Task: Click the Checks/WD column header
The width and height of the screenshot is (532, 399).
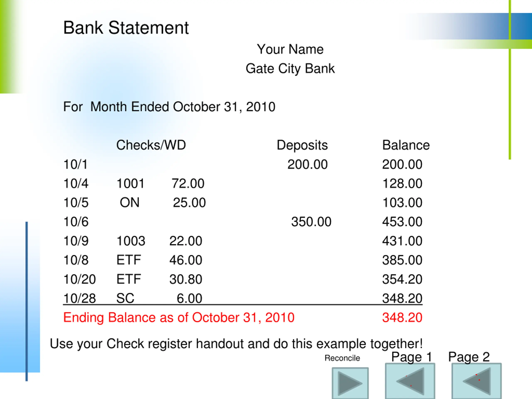Action: (151, 145)
